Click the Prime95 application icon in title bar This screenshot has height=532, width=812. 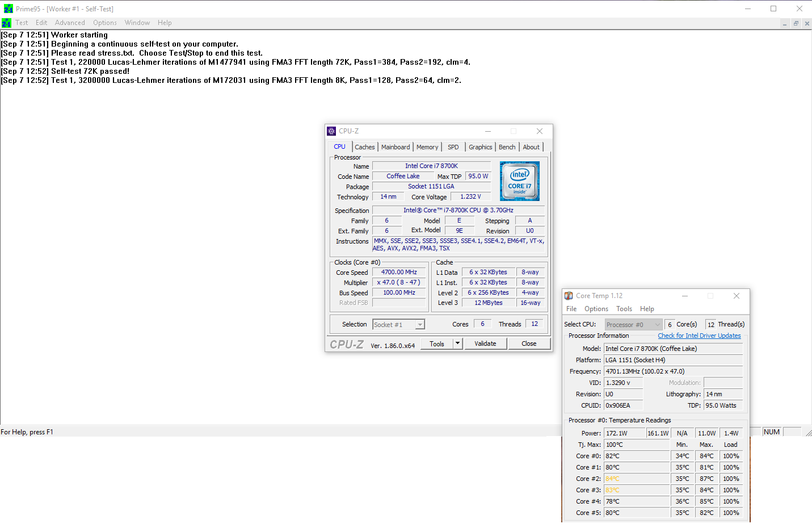(9, 9)
